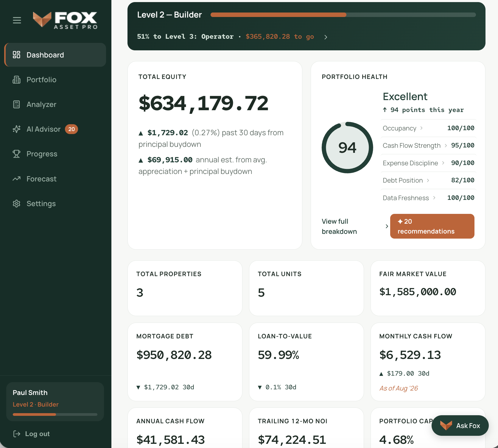Expand the Debt Position chevron
This screenshot has height=448, width=498.
coord(428,180)
